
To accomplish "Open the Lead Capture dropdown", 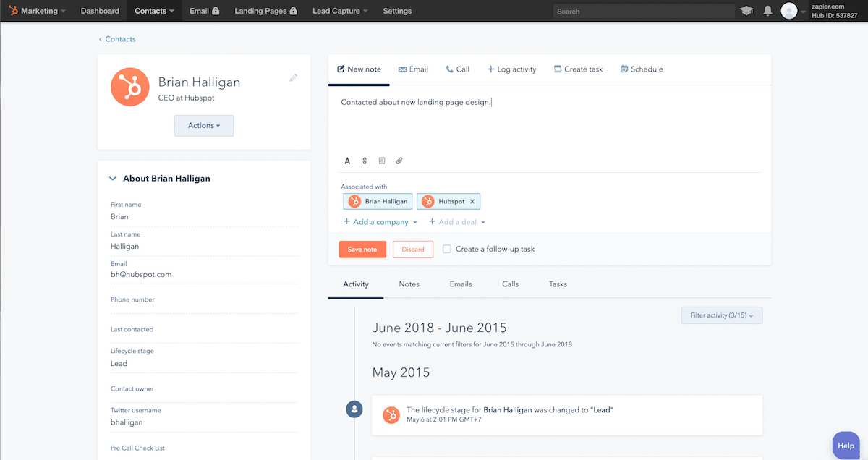I will click(x=340, y=11).
